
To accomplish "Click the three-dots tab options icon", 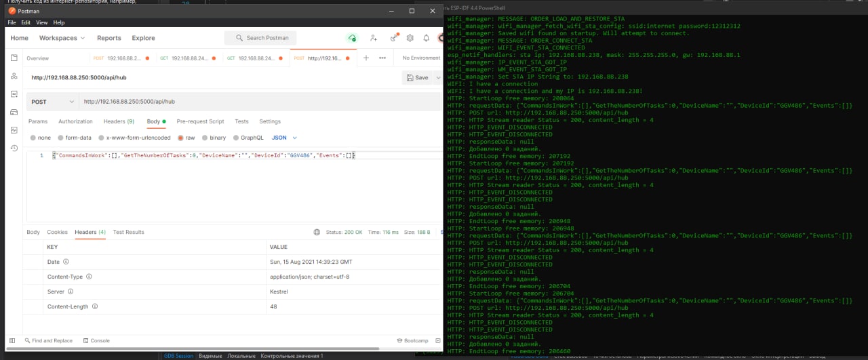I will coord(382,58).
